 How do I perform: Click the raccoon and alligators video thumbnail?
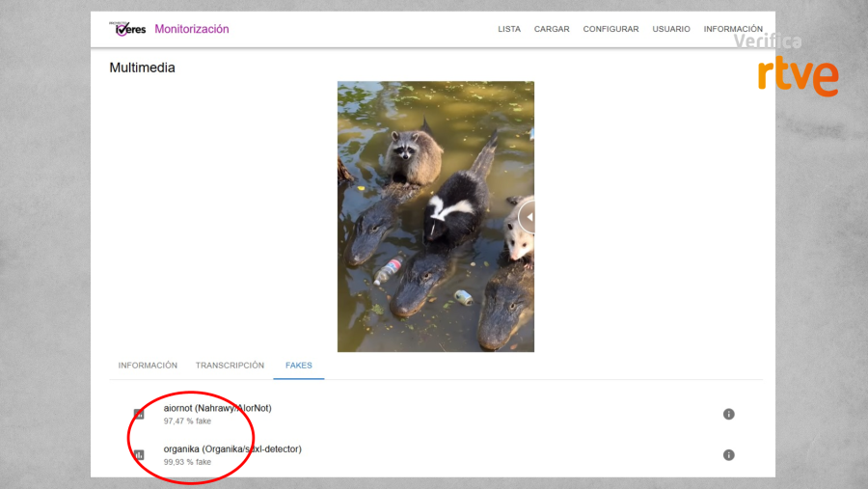[434, 216]
